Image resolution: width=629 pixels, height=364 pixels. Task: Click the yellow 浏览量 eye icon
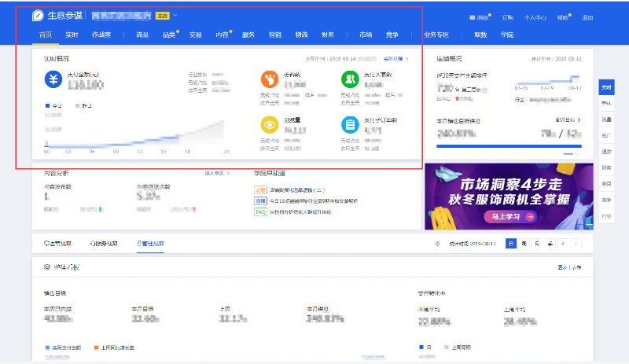[x=269, y=125]
